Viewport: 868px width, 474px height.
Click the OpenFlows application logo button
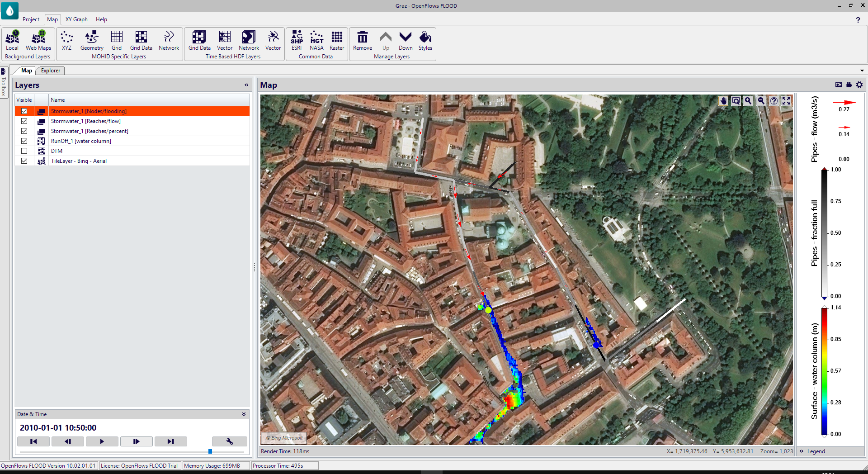pyautogui.click(x=9, y=10)
